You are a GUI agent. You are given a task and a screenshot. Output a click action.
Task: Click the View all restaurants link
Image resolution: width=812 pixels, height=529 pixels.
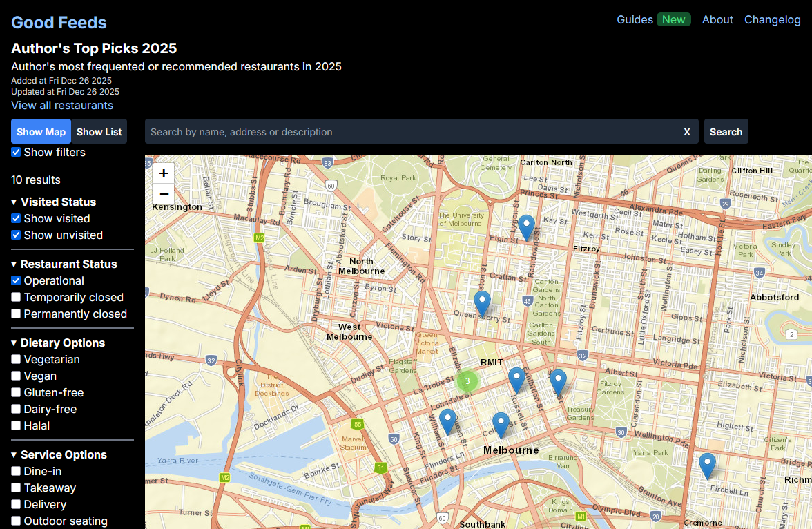62,105
